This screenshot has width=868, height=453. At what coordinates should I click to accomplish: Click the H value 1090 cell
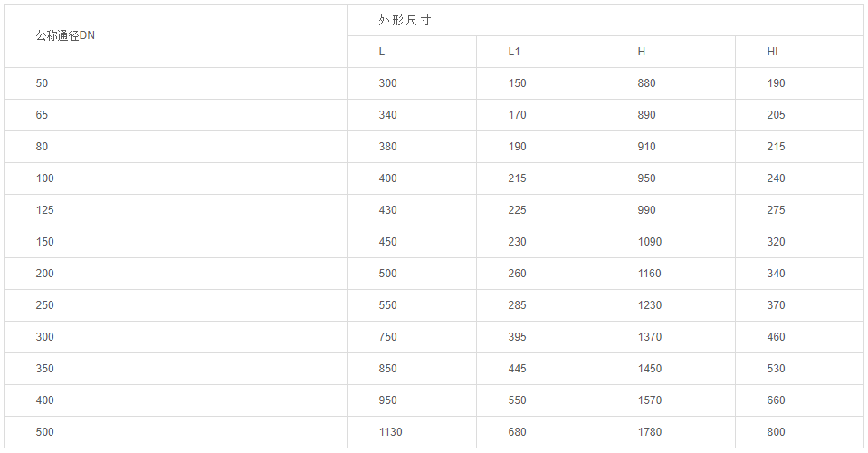(x=649, y=242)
